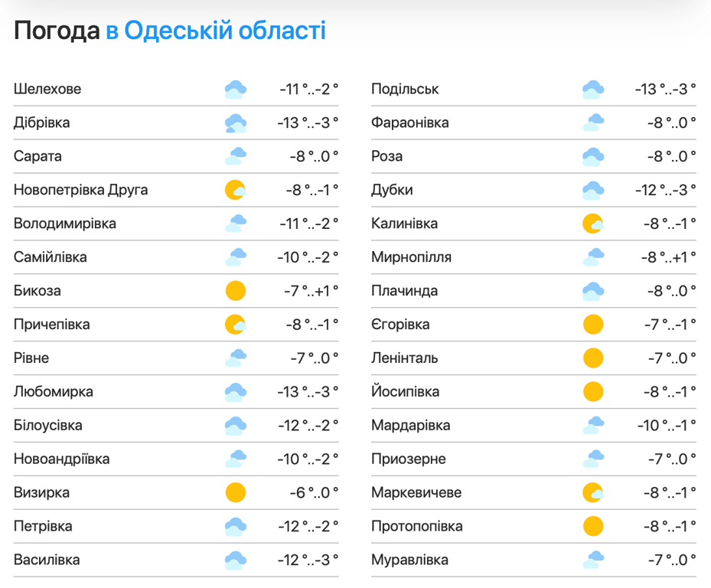Image resolution: width=711 pixels, height=588 pixels.
Task: Click the -7°..+1° temperature for Бикоза
Action: (x=309, y=291)
